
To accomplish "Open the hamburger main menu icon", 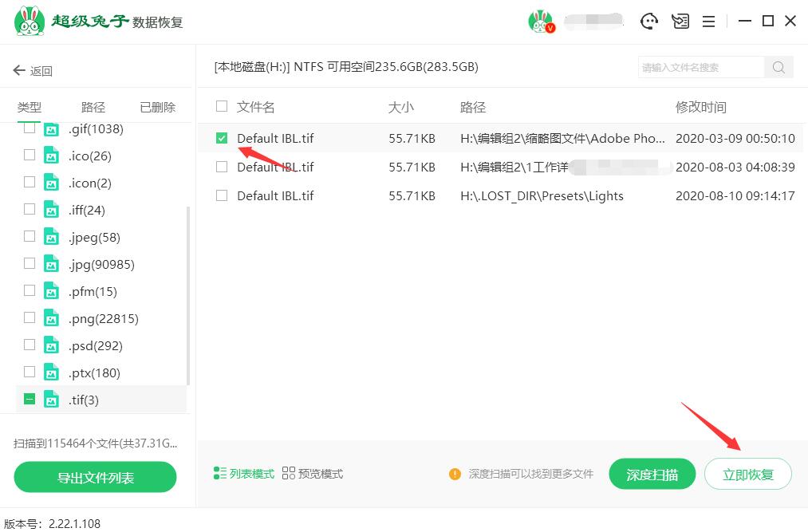I will coord(708,22).
